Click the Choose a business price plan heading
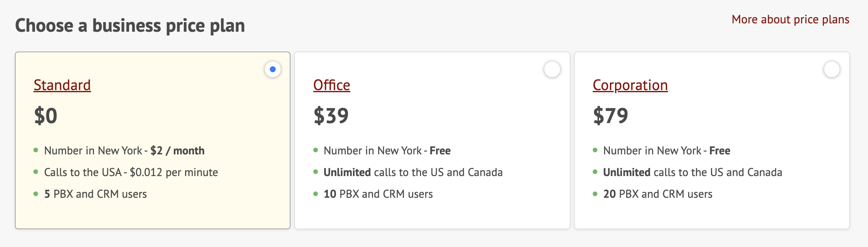 131,25
